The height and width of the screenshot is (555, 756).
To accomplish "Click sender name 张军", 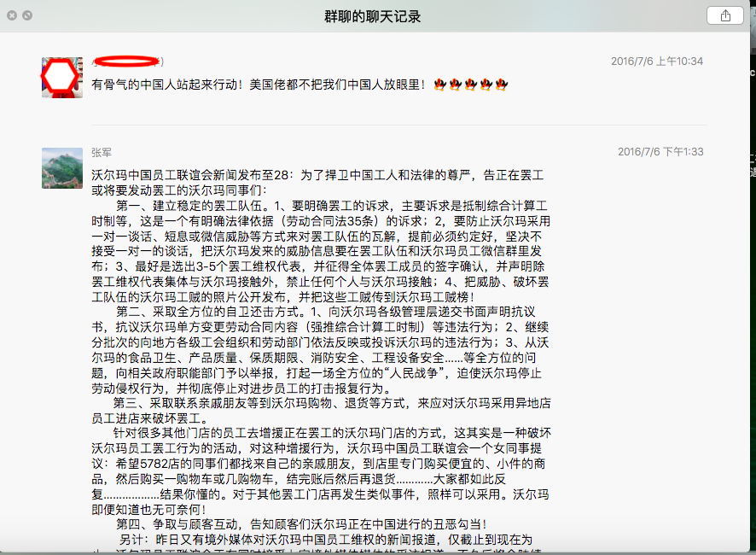I will pos(102,153).
